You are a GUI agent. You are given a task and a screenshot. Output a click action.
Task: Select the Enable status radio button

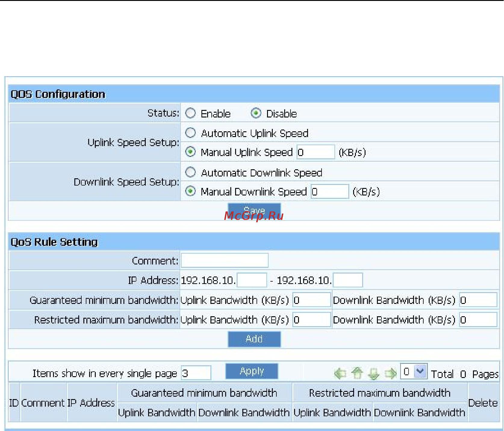click(x=190, y=113)
